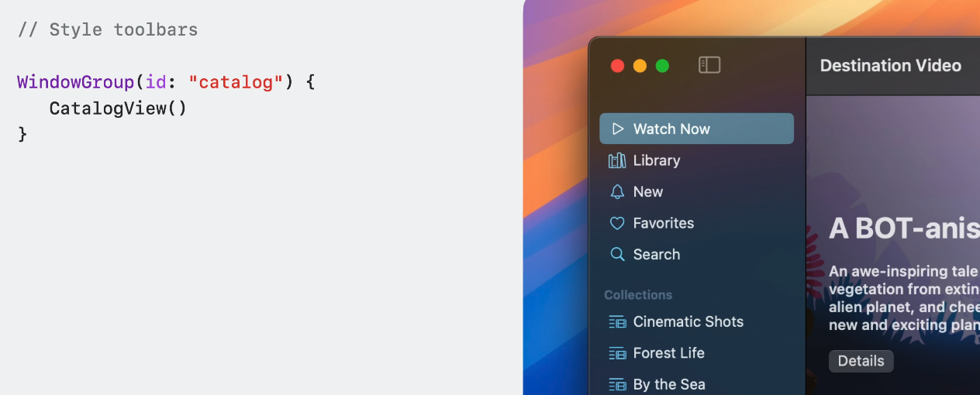Select Watch Now in the sidebar
The height and width of the screenshot is (395, 980).
(x=696, y=129)
